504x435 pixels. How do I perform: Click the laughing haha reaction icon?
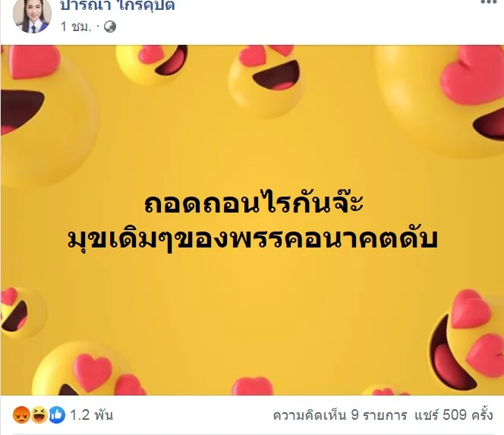click(x=39, y=415)
